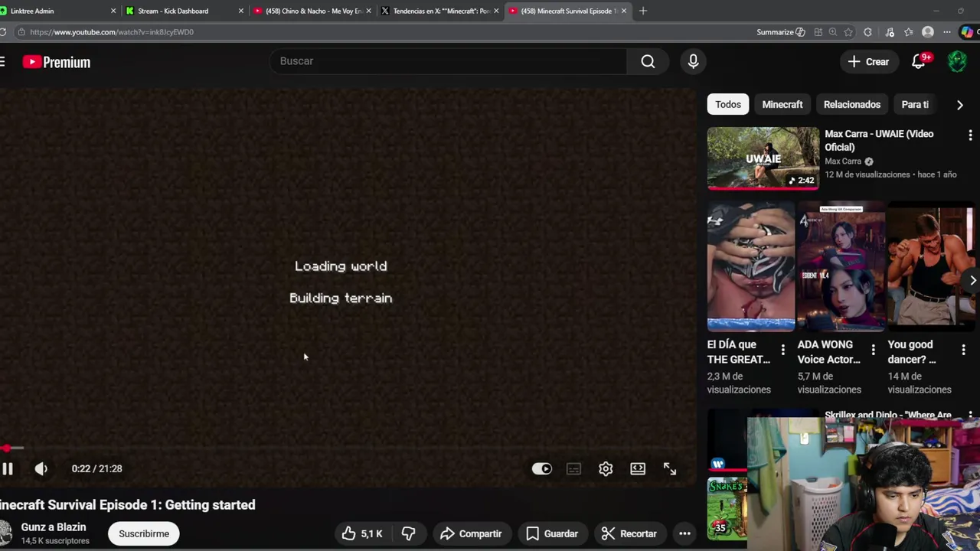The width and height of the screenshot is (980, 551).
Task: Open the browser apps icon in the address bar
Action: pyautogui.click(x=818, y=32)
